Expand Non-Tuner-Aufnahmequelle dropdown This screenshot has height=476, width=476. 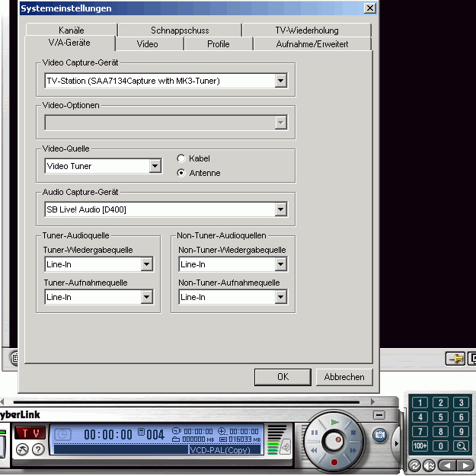pyautogui.click(x=281, y=297)
